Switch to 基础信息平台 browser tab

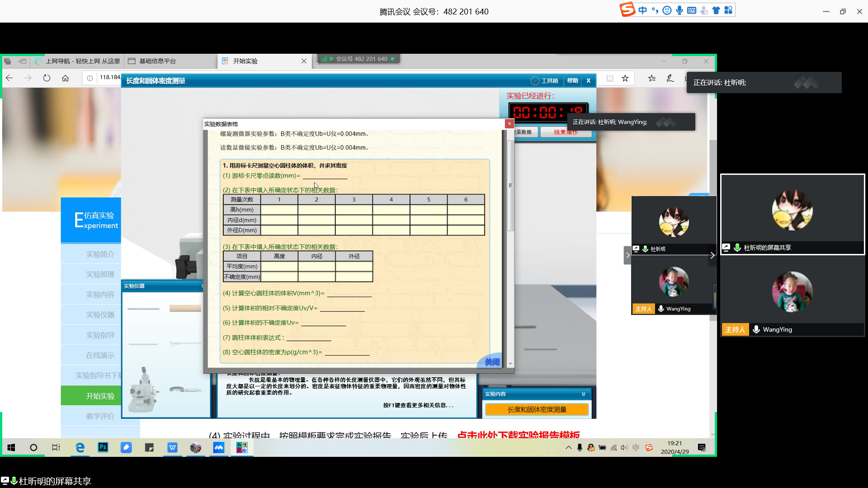point(157,61)
